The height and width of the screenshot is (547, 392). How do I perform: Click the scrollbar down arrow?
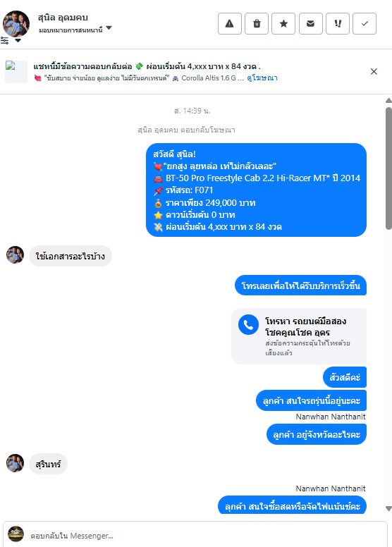388,509
